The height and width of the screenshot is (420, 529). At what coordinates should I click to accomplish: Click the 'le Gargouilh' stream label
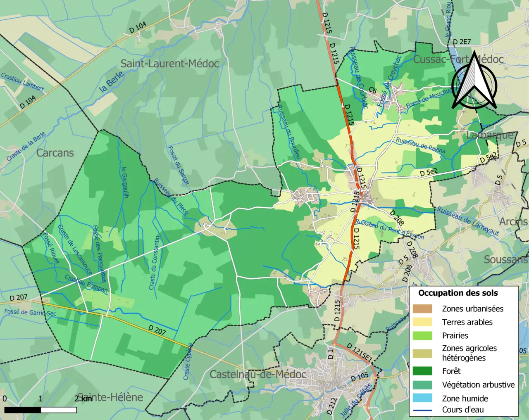click(125, 182)
